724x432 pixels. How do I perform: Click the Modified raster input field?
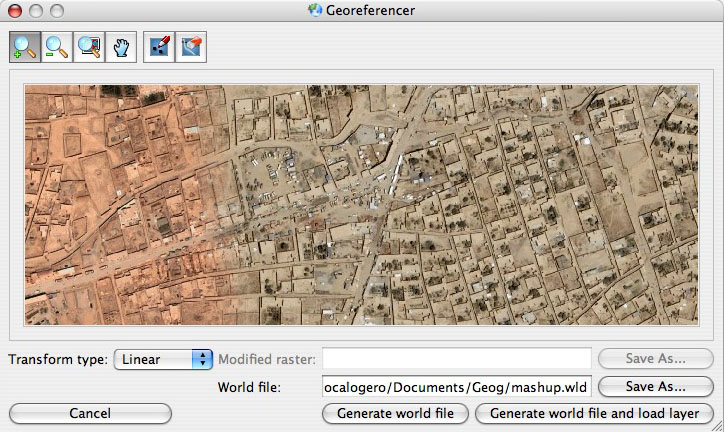457,359
